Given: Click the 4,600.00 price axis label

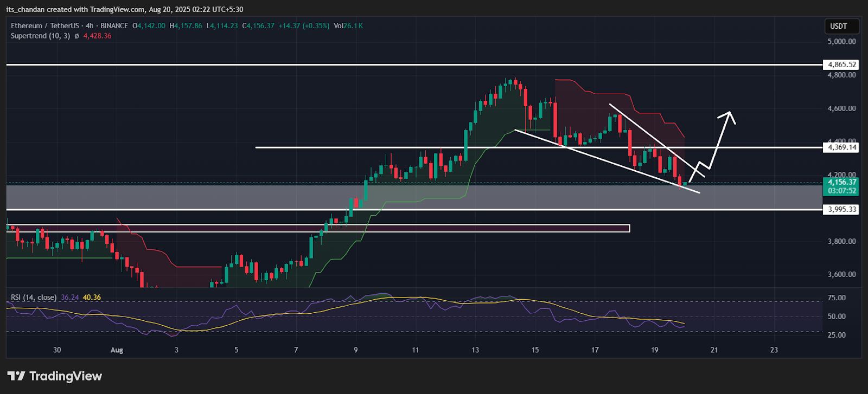Looking at the screenshot, I should [x=842, y=108].
